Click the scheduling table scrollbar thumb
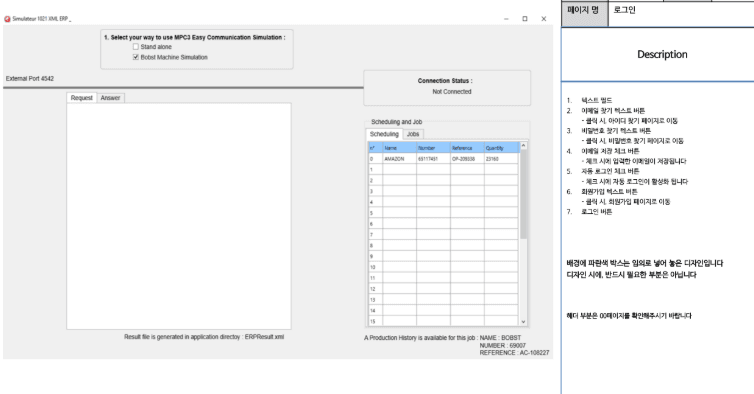Image resolution: width=754 pixels, height=394 pixels. [523, 194]
